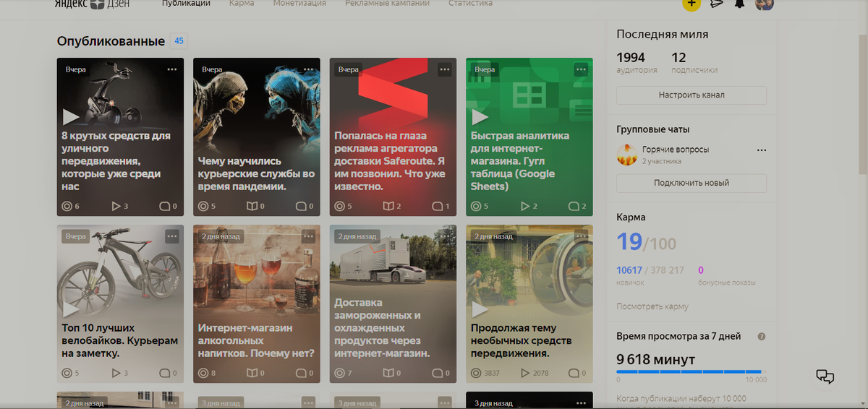Screen dimensions: 868x409
Task: Click reads icon on 'Интернет-магазин алкогольных' card
Action: [252, 374]
